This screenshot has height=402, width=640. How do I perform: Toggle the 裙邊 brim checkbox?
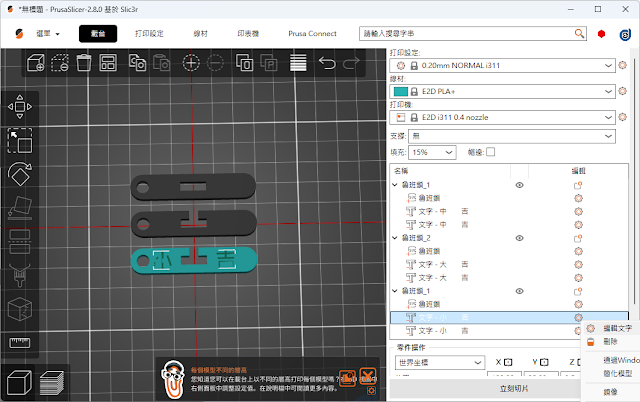point(491,152)
